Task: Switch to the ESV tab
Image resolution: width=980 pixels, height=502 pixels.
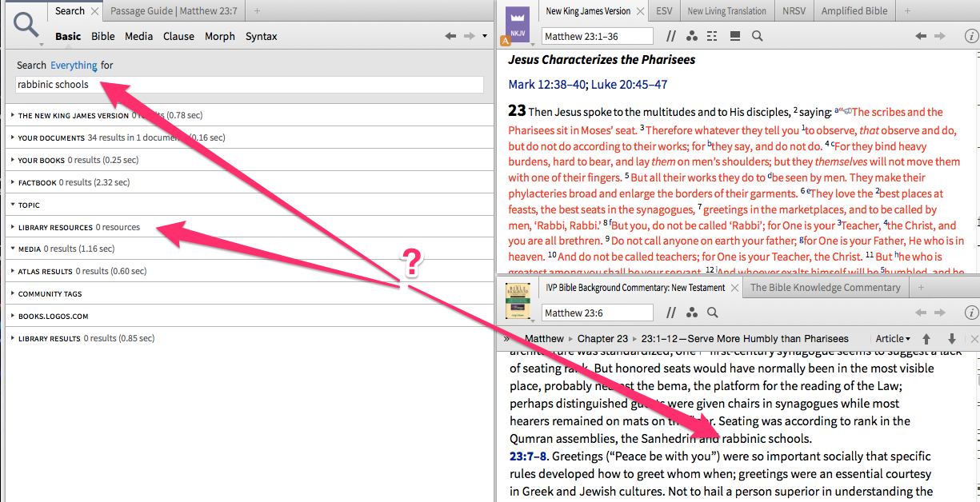Action: (664, 11)
